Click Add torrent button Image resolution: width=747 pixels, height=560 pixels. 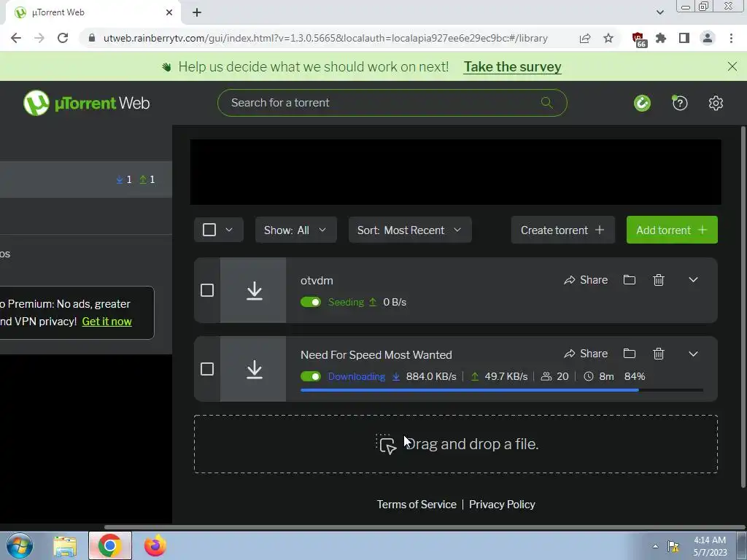[x=672, y=230]
